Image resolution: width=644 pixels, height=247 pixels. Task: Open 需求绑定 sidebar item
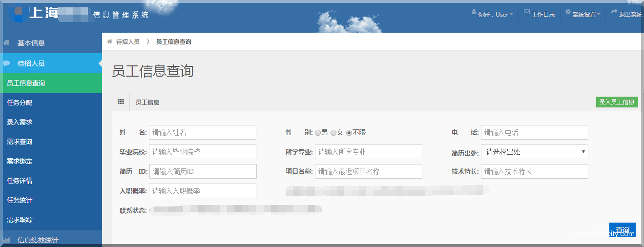pos(51,161)
